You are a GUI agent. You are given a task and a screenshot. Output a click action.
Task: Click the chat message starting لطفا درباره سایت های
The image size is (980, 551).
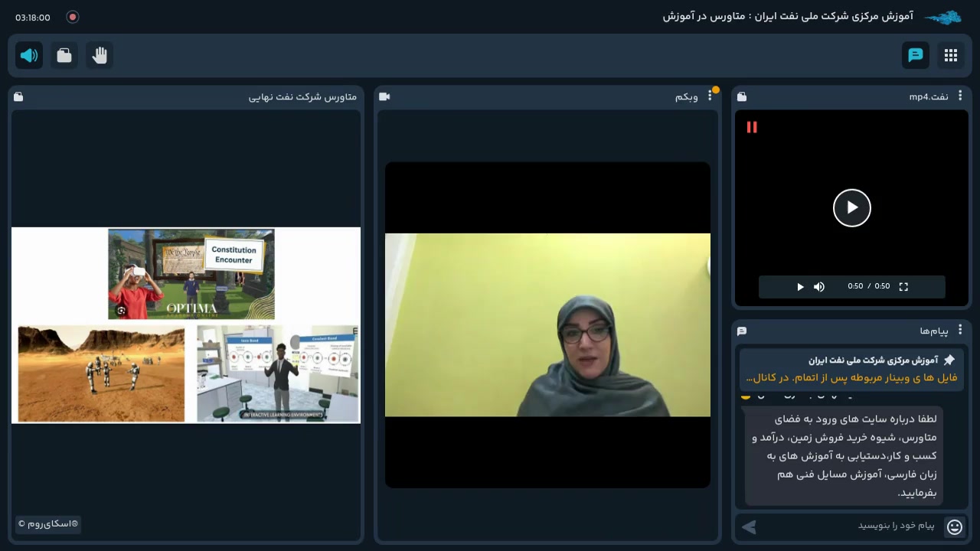844,456
